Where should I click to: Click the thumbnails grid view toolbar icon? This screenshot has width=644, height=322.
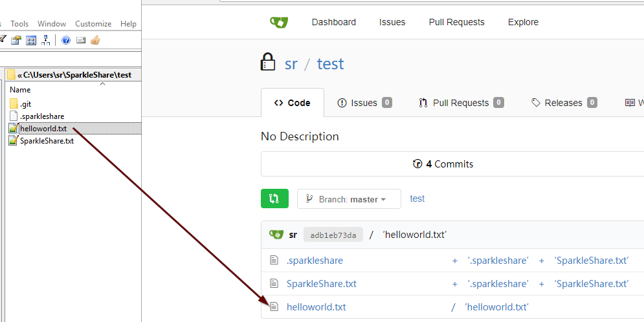31,40
